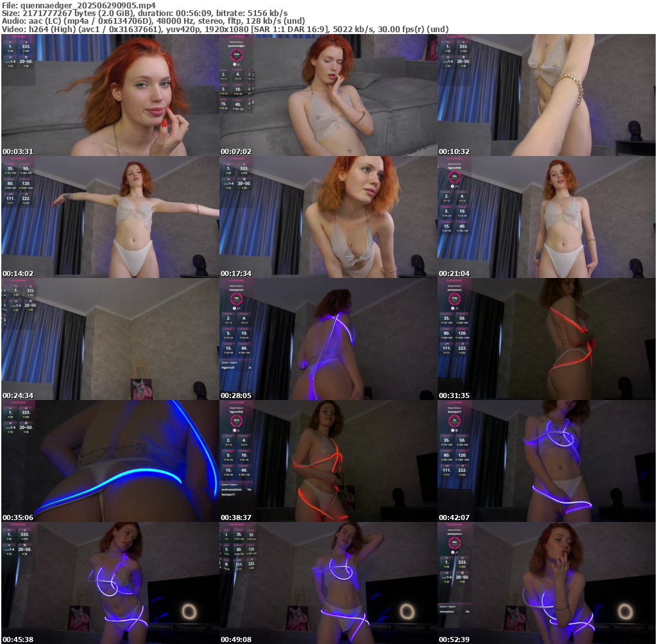The height and width of the screenshot is (644, 657).
Task: Open the 00:38:37 preview frame
Action: click(328, 461)
